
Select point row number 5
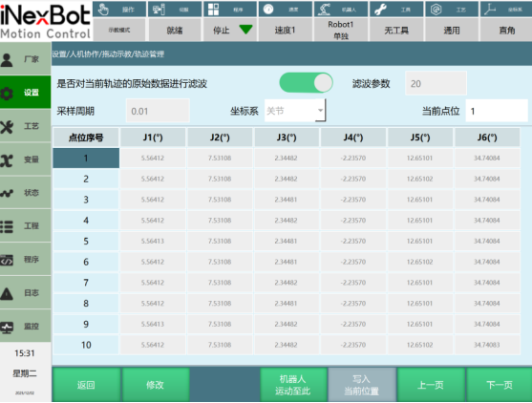[86, 242]
